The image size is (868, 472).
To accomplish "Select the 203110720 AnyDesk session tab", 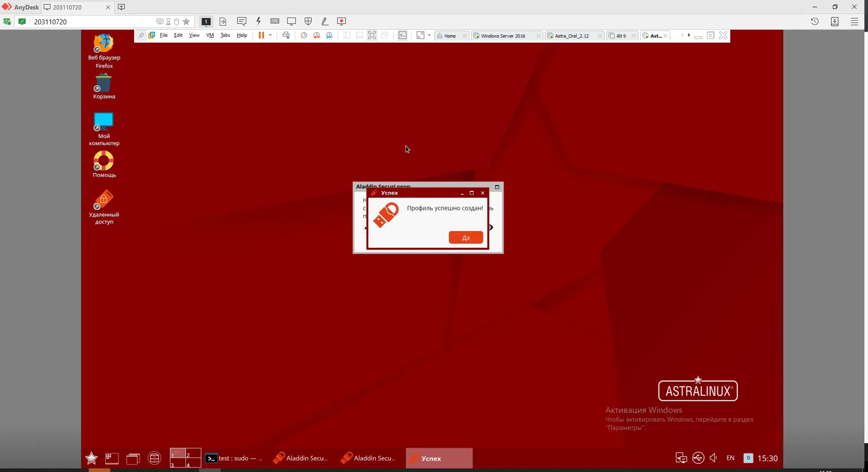I will click(x=77, y=7).
